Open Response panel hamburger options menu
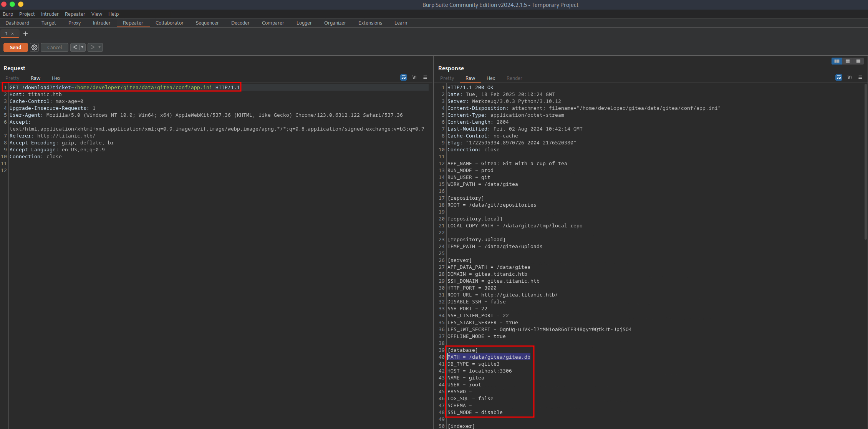 pos(860,77)
